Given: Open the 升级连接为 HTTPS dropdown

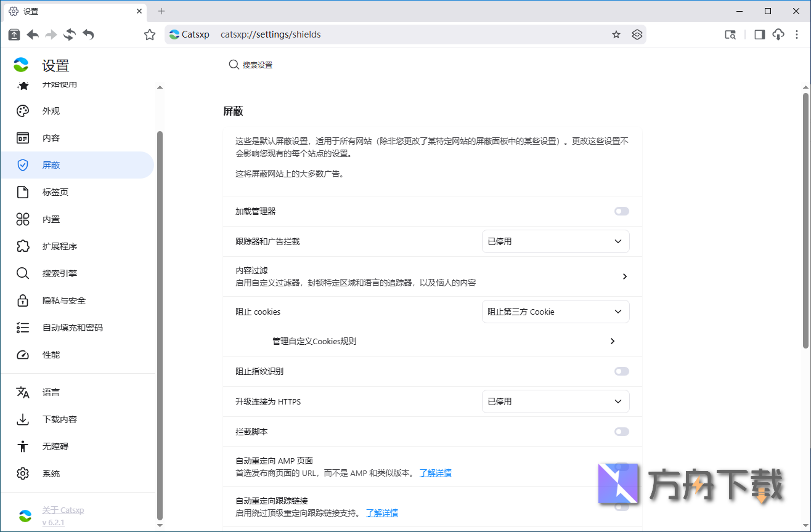Looking at the screenshot, I should tap(555, 401).
